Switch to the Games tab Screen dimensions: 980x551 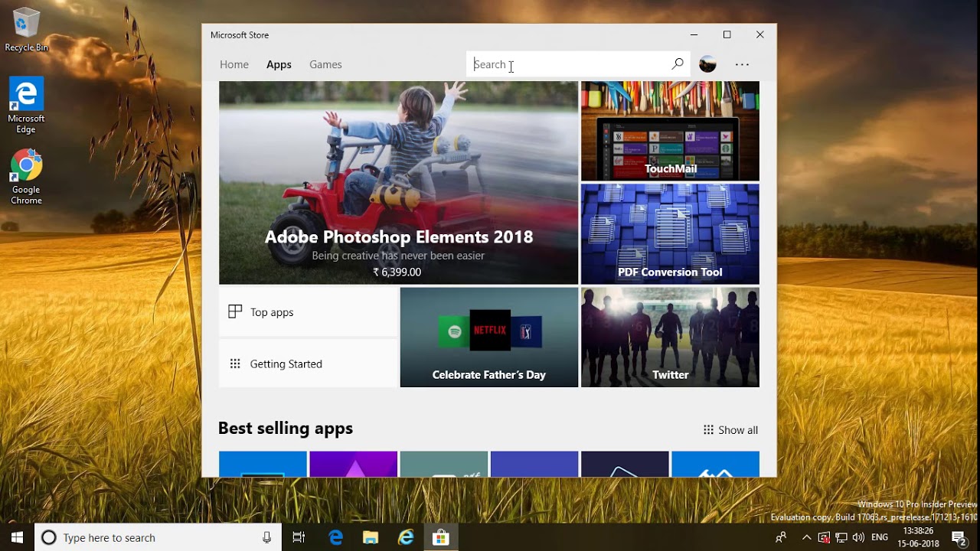coord(325,64)
